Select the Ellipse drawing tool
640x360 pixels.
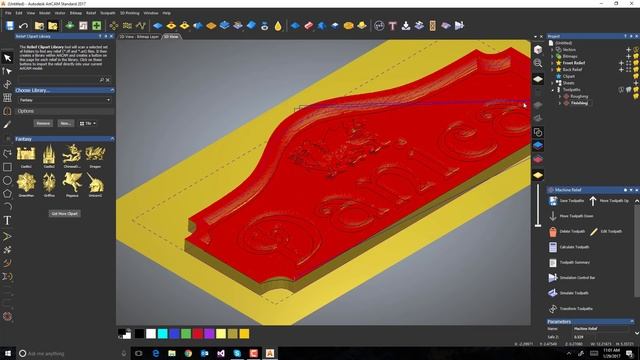7,180
